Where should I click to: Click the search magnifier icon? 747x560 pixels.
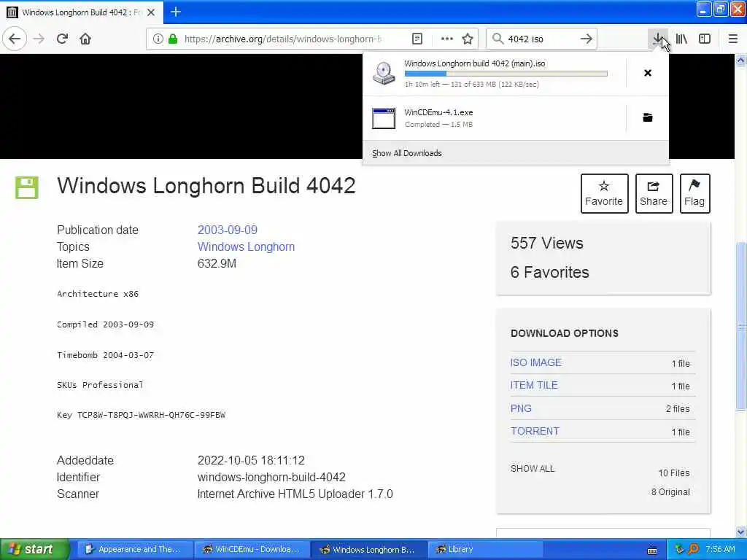pyautogui.click(x=498, y=39)
